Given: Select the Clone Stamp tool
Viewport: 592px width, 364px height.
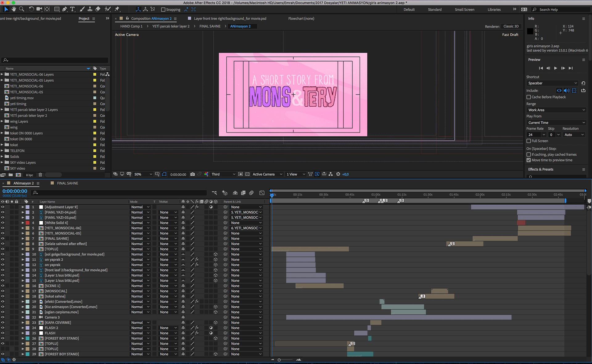Looking at the screenshot, I should coord(90,9).
